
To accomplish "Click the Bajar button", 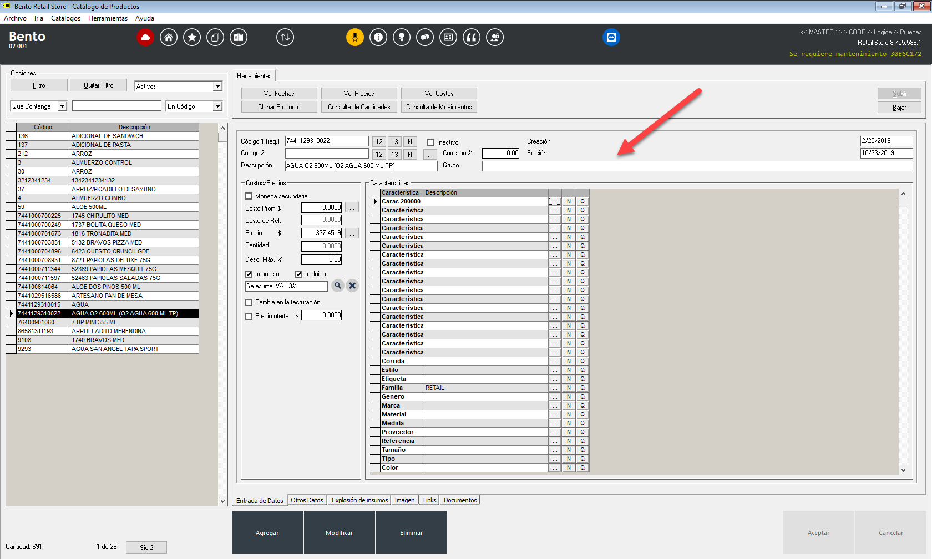I will pos(899,108).
